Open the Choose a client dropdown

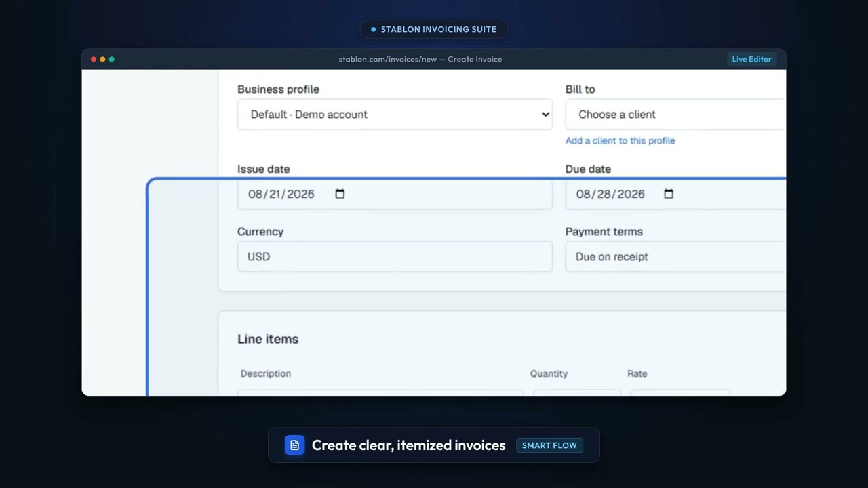point(675,115)
